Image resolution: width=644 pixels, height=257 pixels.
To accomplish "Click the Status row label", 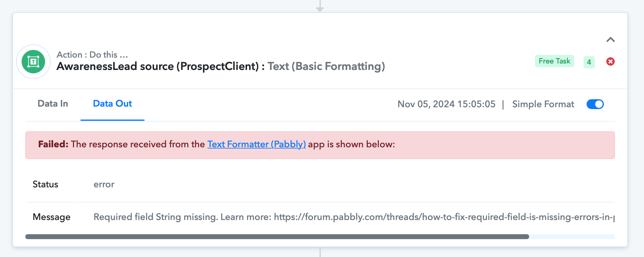I will point(45,184).
